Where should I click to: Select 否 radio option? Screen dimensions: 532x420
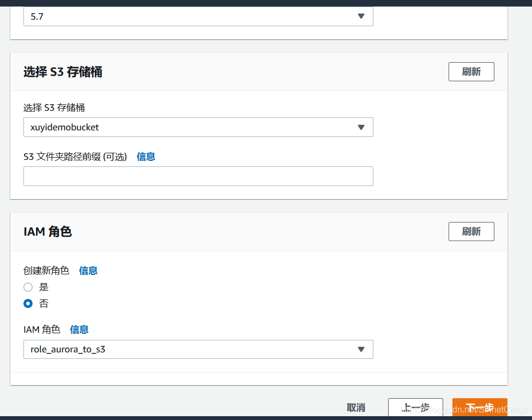[28, 303]
